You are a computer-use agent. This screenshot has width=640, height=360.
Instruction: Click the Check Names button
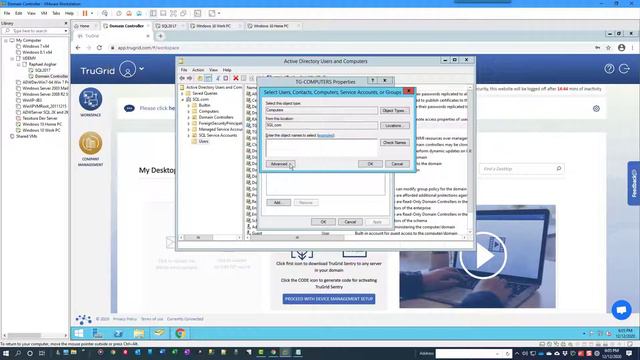click(394, 142)
